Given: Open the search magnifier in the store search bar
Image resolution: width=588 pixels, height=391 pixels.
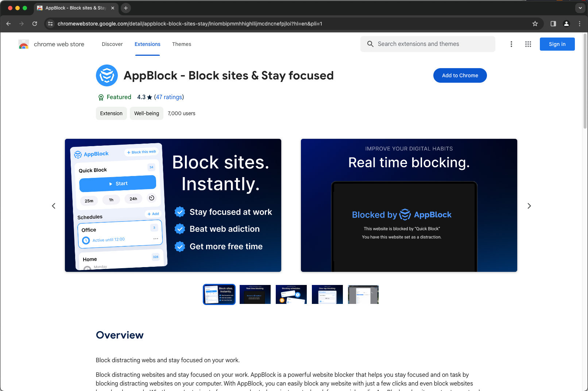Looking at the screenshot, I should (x=370, y=44).
